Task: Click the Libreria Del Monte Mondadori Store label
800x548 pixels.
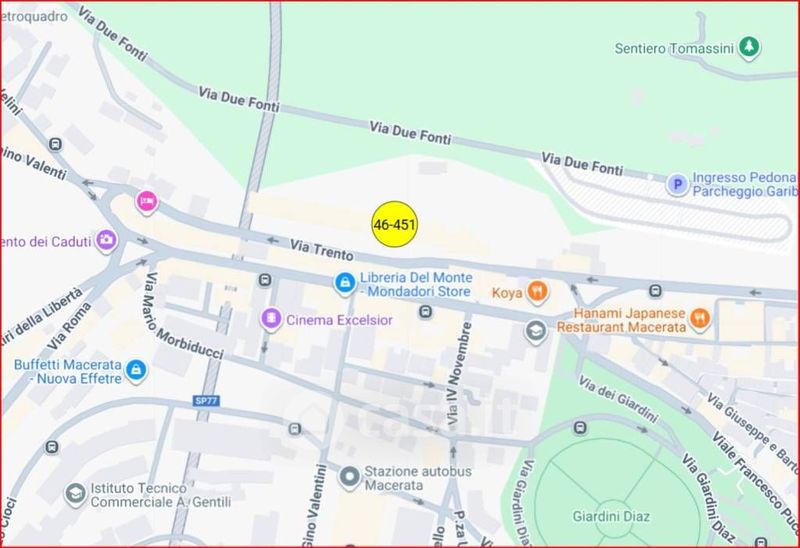Action: (x=416, y=285)
